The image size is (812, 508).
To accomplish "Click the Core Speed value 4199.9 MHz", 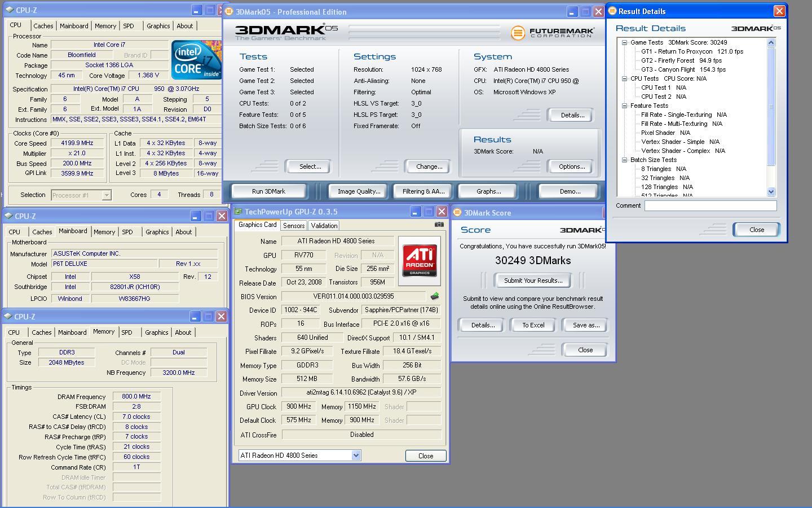I will (77, 143).
